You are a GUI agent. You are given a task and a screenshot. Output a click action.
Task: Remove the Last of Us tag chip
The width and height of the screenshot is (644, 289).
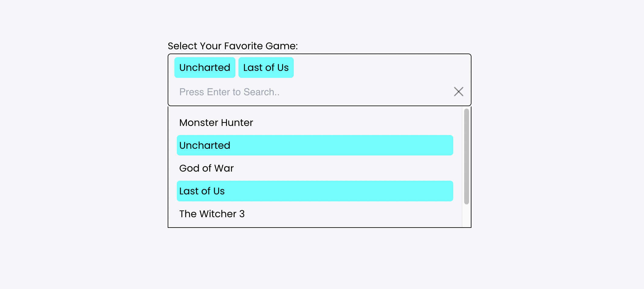coord(266,68)
